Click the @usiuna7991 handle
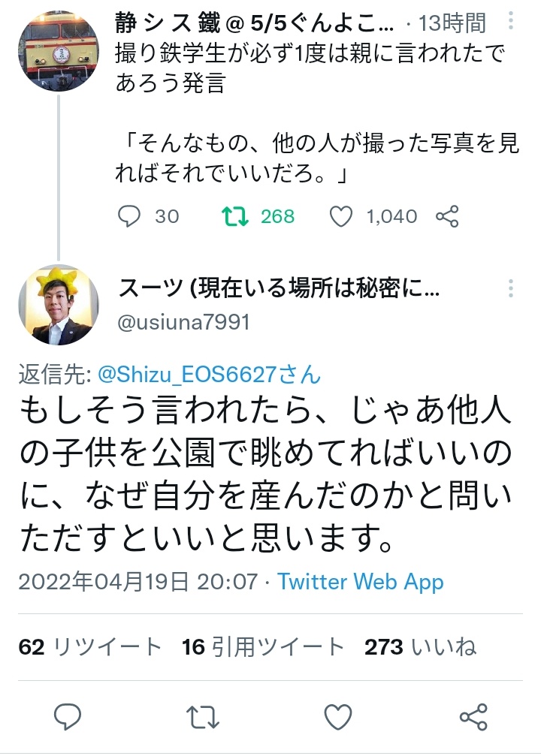 (183, 322)
